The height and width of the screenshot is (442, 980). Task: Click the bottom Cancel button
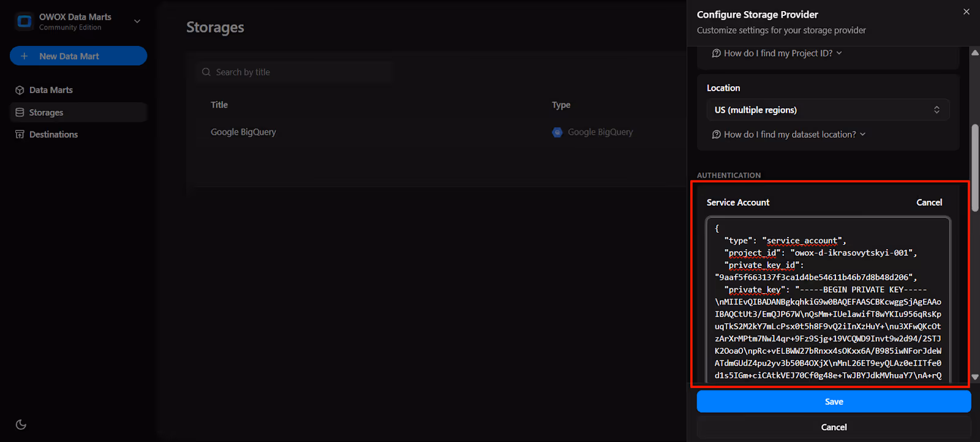834,427
